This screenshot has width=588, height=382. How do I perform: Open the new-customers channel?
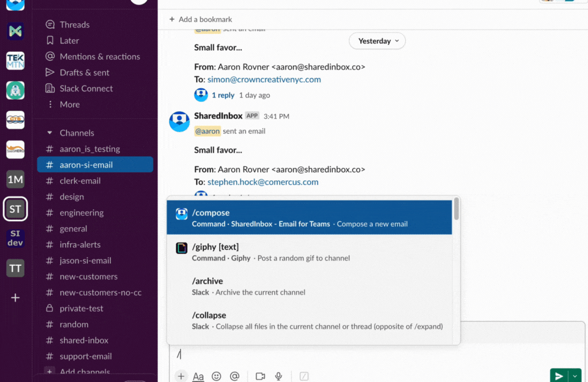pos(95,277)
